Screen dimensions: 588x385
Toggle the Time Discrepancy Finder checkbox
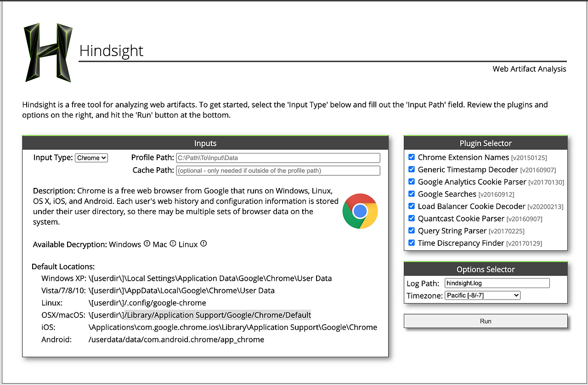click(x=412, y=243)
